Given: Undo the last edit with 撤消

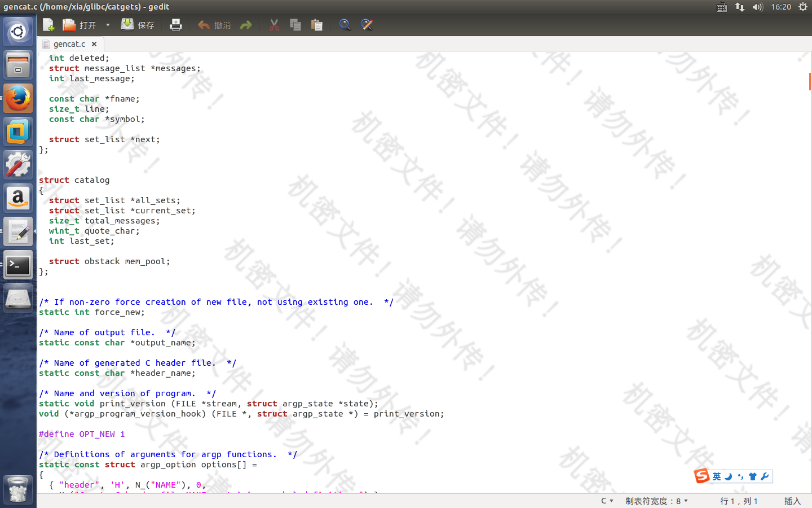Looking at the screenshot, I should point(215,25).
